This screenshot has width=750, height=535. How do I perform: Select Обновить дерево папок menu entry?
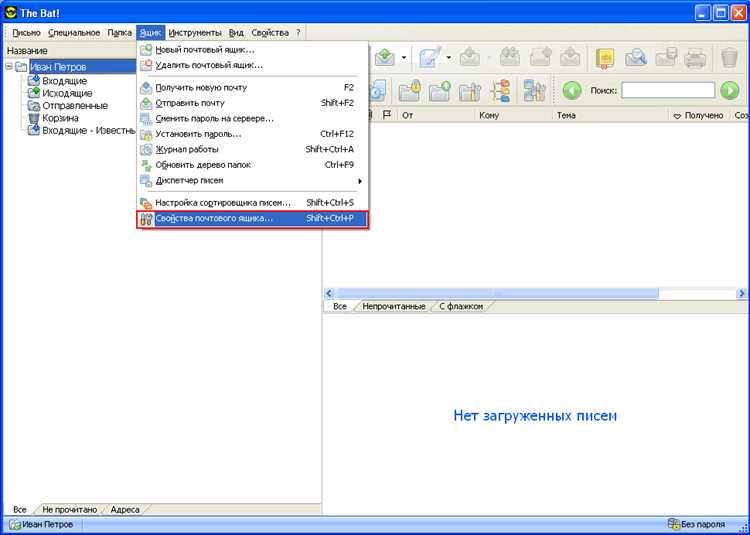point(253,164)
